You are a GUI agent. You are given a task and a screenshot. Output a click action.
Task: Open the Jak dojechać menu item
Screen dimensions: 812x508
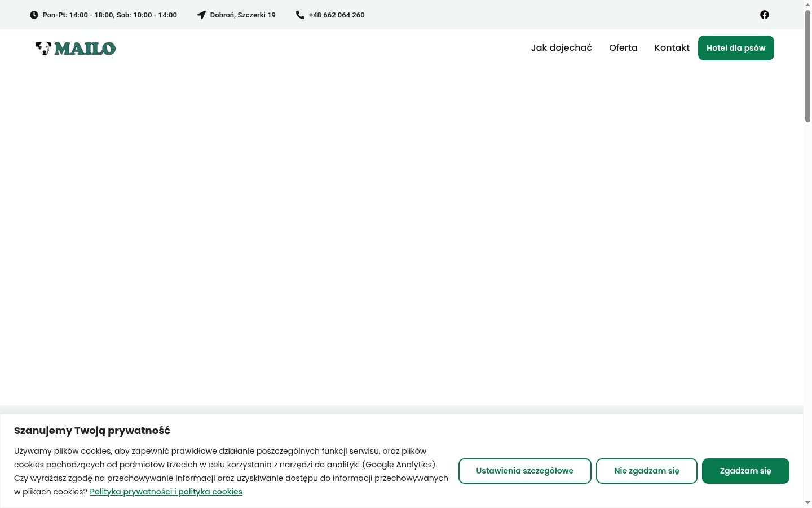coord(562,48)
